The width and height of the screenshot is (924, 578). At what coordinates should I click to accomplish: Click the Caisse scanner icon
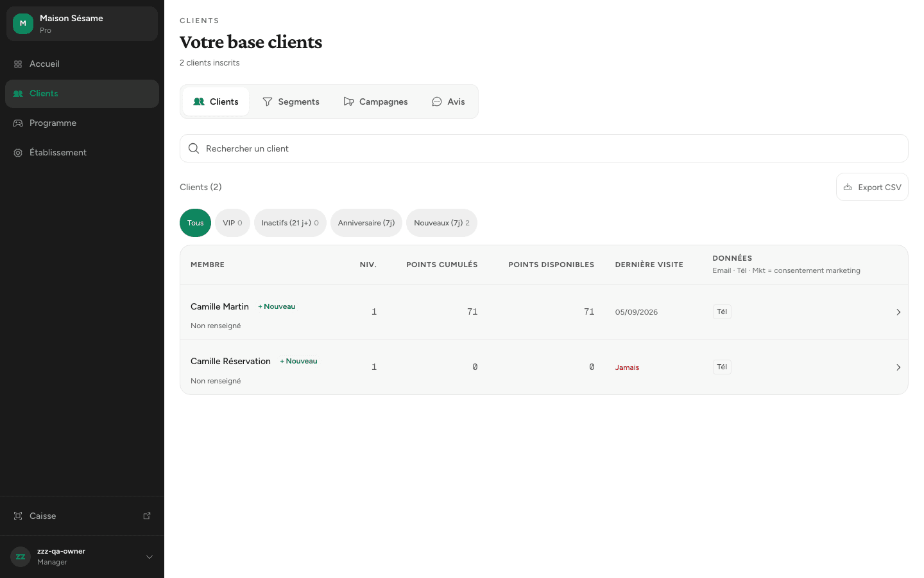click(18, 516)
